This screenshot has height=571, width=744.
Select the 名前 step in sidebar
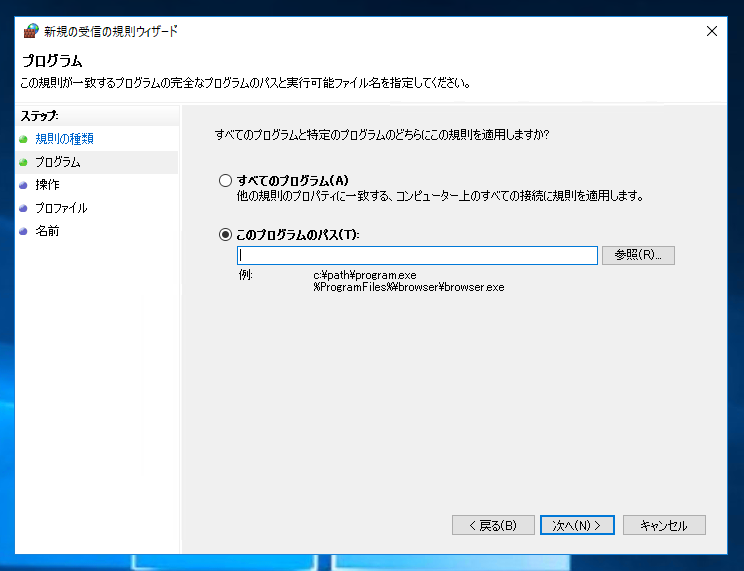(x=47, y=231)
